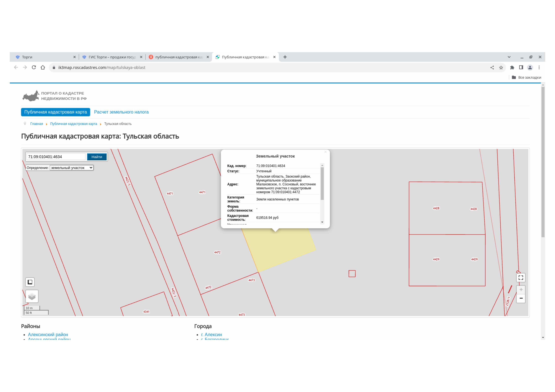Open the browser tab search chevron

[x=509, y=57]
